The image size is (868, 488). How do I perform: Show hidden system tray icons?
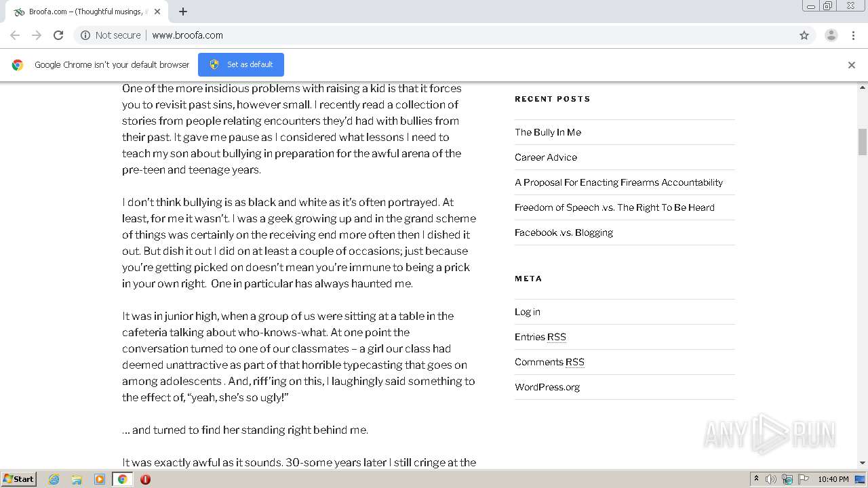pos(756,479)
